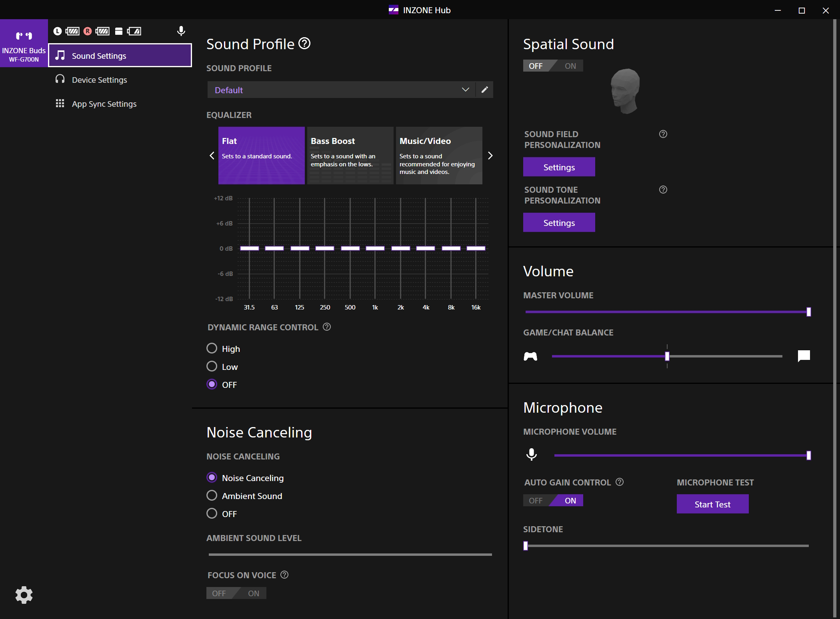Screen dimensions: 840x619
Task: Open App Sync Settings menu item
Action: pos(104,104)
